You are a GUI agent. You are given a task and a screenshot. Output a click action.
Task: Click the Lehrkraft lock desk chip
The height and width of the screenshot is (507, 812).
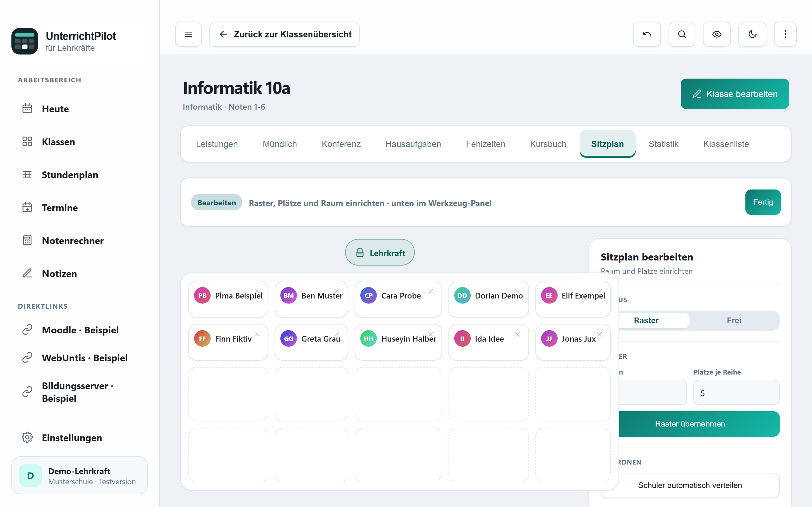(380, 253)
